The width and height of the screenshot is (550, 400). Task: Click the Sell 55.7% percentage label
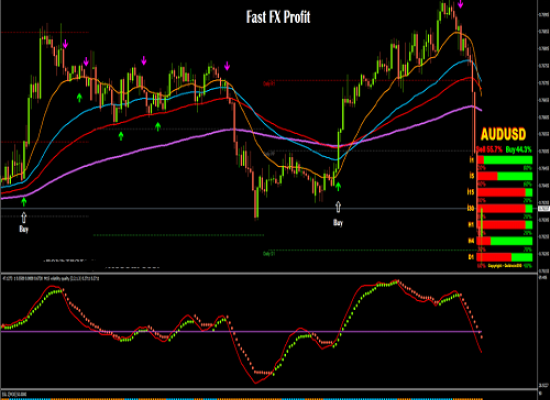[x=489, y=149]
